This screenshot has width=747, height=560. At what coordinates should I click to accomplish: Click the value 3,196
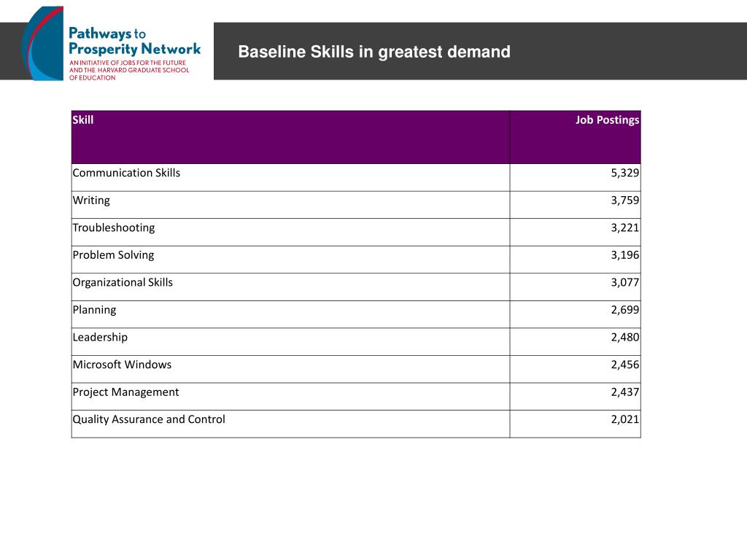625,255
